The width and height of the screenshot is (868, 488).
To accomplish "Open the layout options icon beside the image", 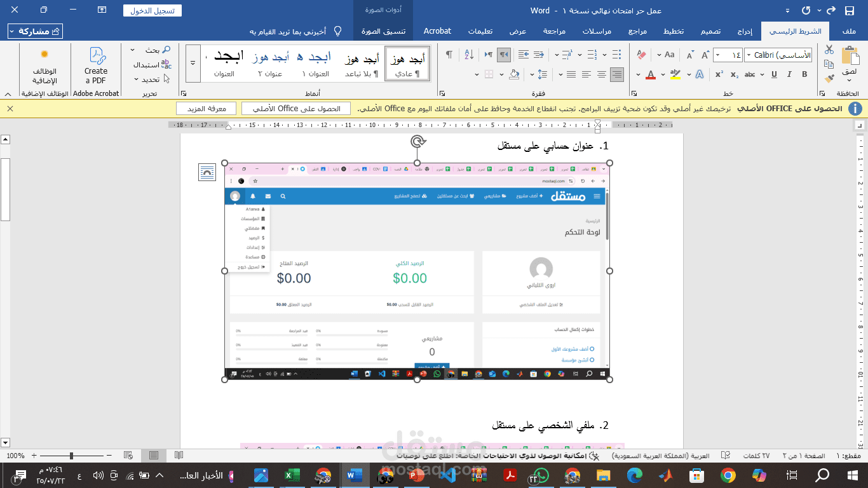I will click(x=207, y=172).
